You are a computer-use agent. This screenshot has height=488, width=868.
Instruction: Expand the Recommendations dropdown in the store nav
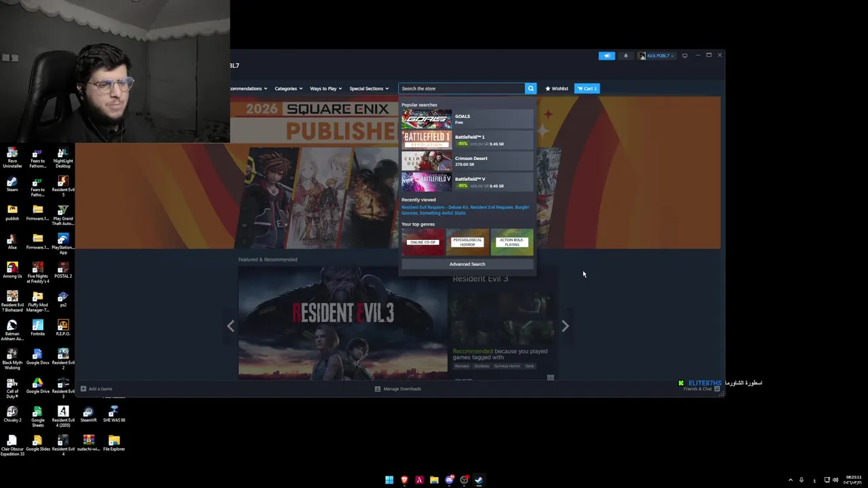pos(249,88)
